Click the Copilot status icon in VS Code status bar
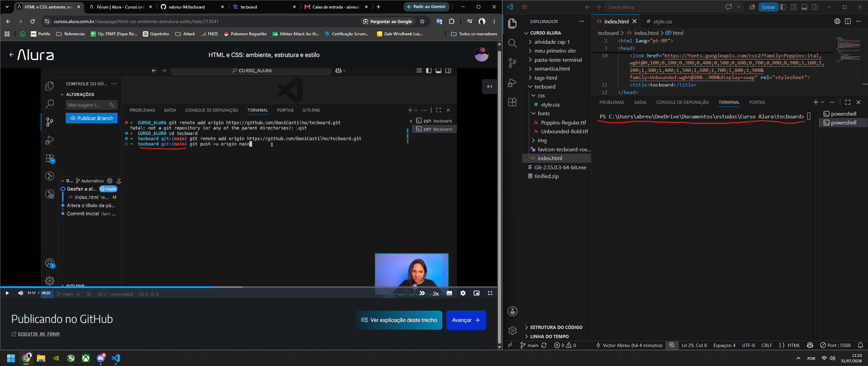Screen dimensions: 868x366 [810, 345]
